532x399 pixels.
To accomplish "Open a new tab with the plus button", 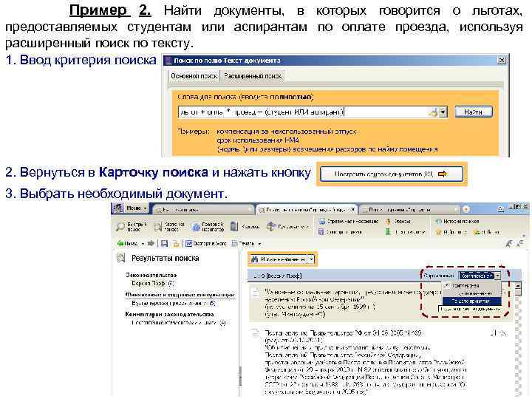I will [x=466, y=209].
